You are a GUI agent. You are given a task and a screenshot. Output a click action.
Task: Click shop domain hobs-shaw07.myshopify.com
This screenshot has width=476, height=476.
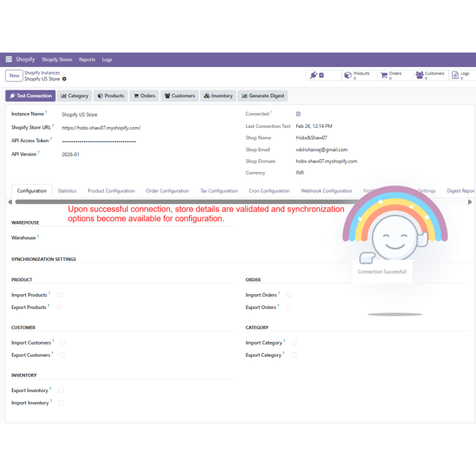[326, 161]
